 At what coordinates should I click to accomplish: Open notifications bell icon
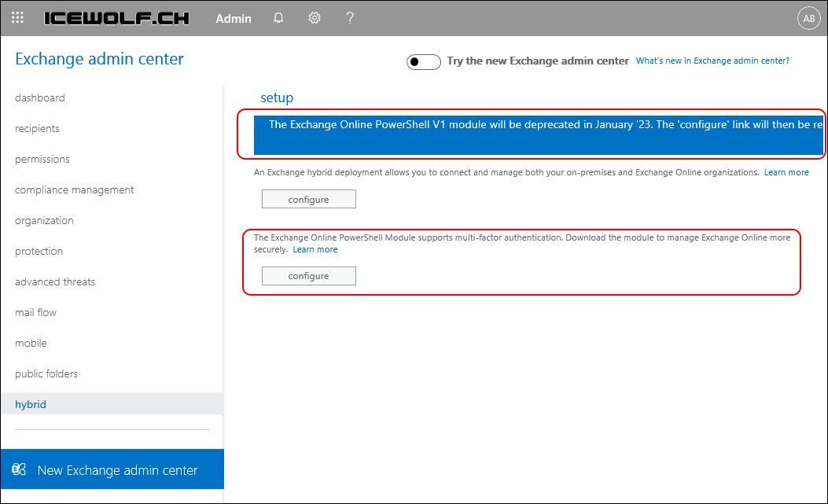coord(278,18)
